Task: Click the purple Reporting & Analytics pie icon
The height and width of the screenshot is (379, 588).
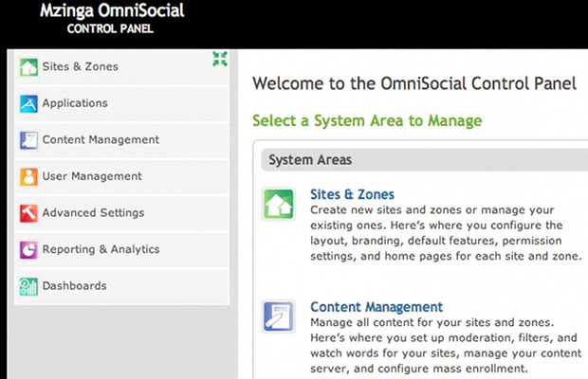Action: pyautogui.click(x=28, y=250)
